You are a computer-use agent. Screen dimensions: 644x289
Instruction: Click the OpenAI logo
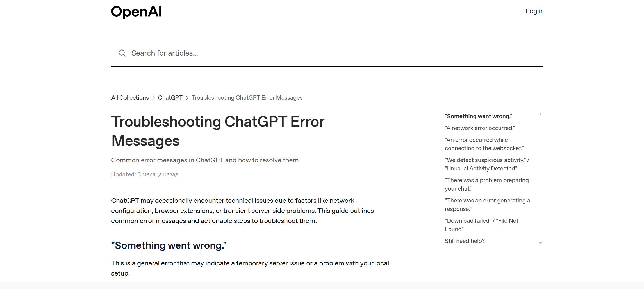pos(136,12)
